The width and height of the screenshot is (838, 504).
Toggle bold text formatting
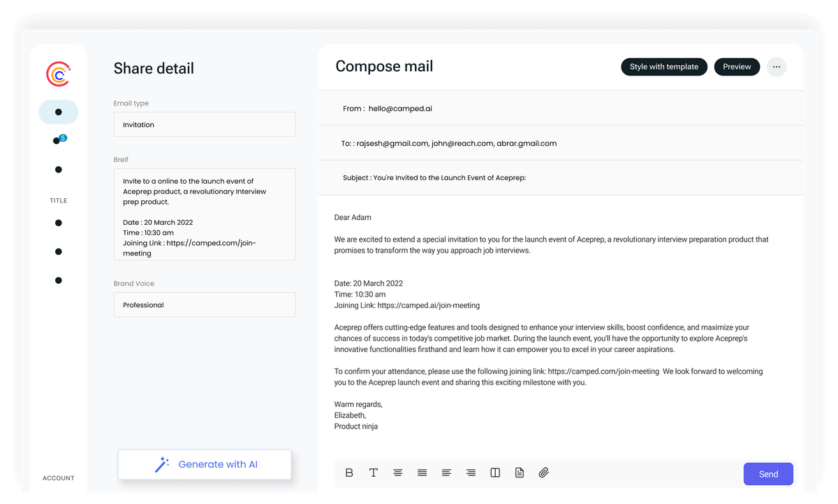(x=349, y=473)
